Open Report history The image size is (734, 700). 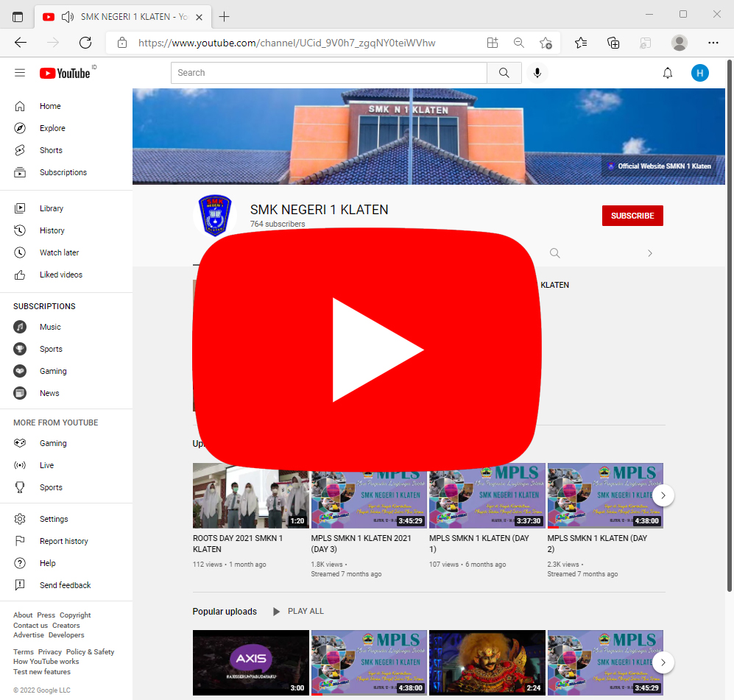[x=66, y=541]
